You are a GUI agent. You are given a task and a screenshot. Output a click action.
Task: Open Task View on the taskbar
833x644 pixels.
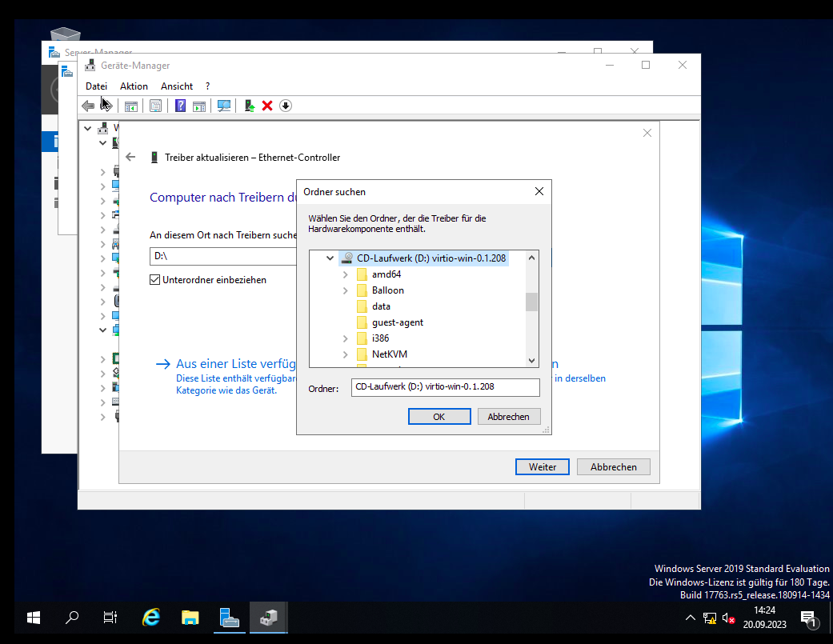tap(110, 618)
